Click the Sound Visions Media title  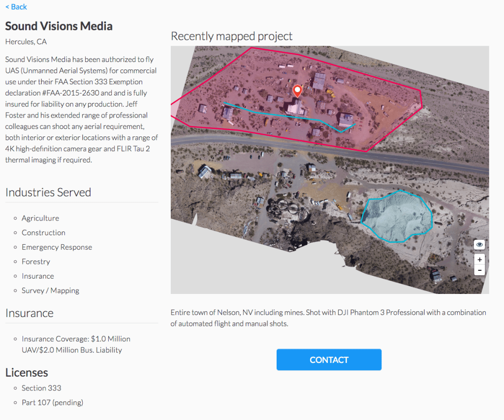pyautogui.click(x=59, y=26)
